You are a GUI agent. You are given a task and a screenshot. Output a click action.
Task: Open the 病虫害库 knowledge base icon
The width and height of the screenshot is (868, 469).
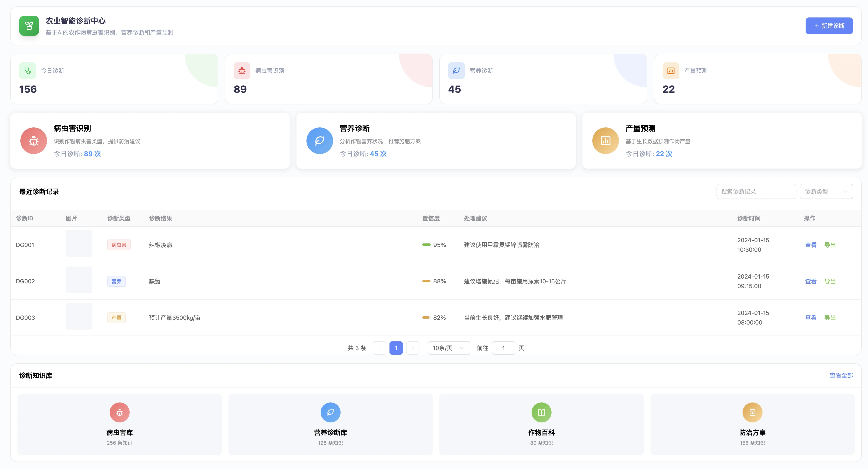pos(119,412)
